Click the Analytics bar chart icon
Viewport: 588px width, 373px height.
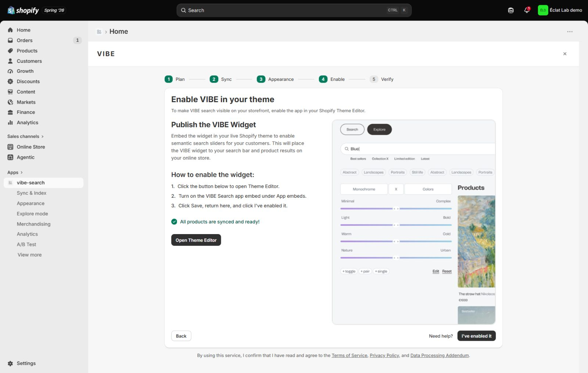[x=10, y=123]
